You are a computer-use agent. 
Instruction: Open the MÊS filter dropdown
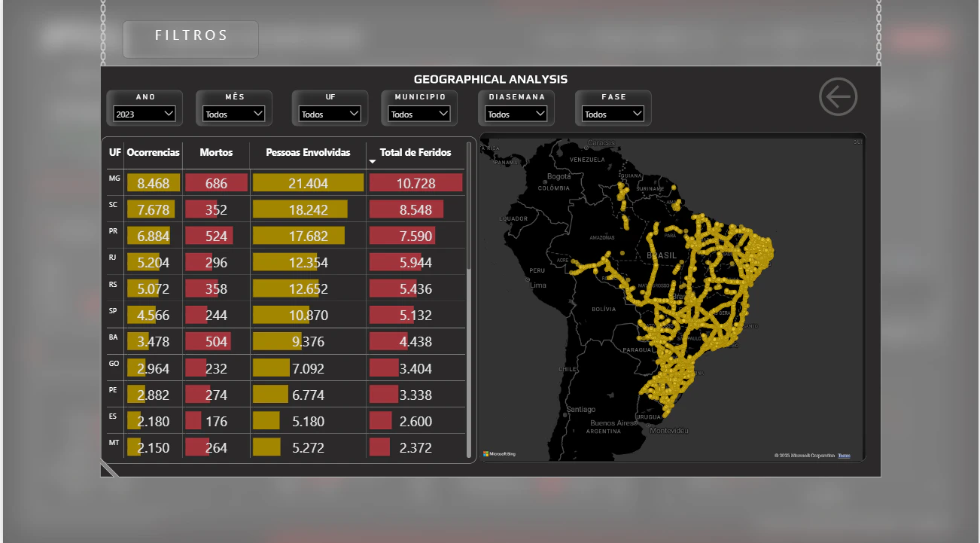234,114
